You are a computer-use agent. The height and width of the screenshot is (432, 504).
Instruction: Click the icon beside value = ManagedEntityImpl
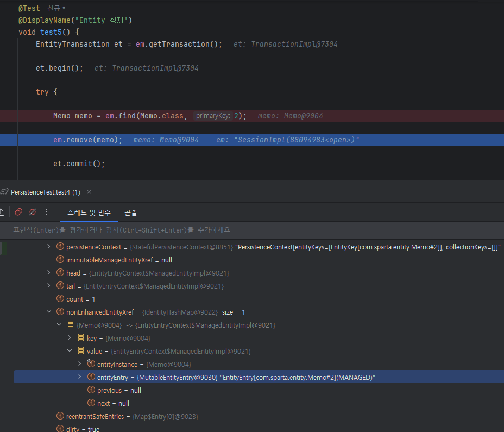tap(81, 350)
